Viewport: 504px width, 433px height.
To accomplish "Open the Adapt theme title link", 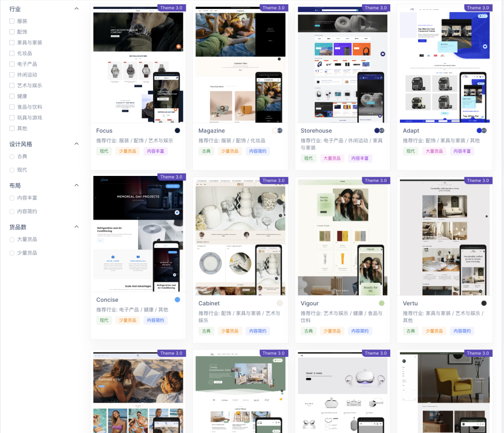I will click(x=411, y=131).
